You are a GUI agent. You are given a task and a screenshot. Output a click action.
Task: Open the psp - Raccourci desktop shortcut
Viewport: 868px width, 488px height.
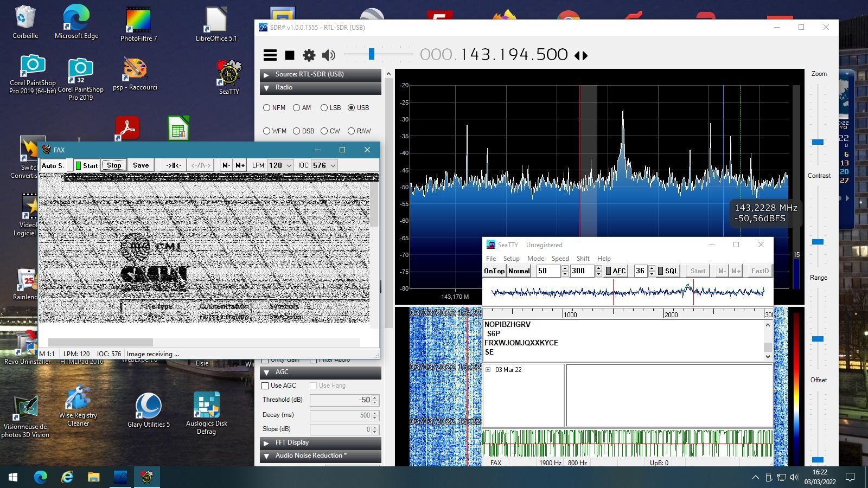(135, 74)
